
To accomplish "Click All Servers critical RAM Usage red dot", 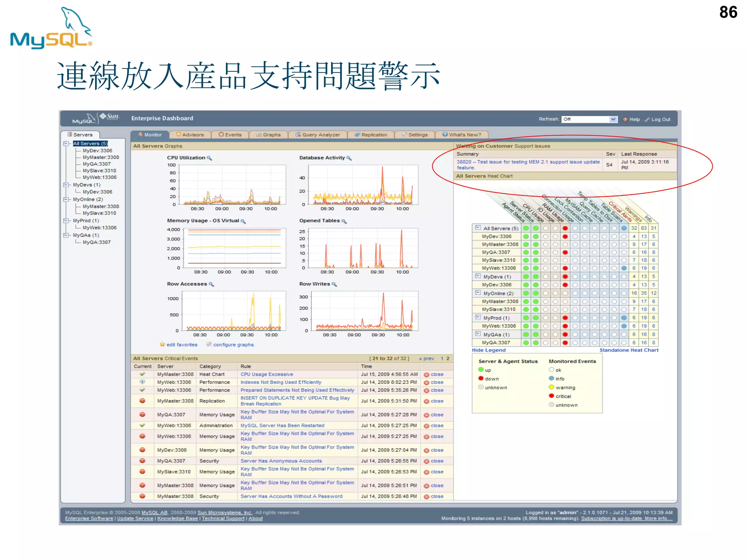I will (565, 228).
